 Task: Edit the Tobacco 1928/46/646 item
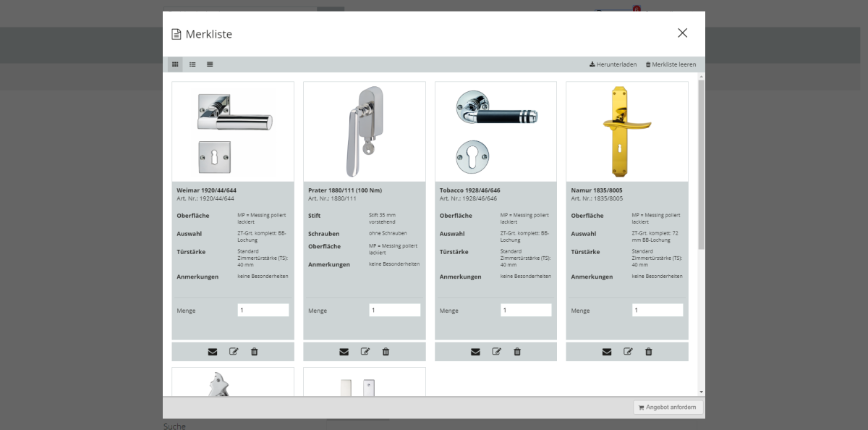point(497,352)
